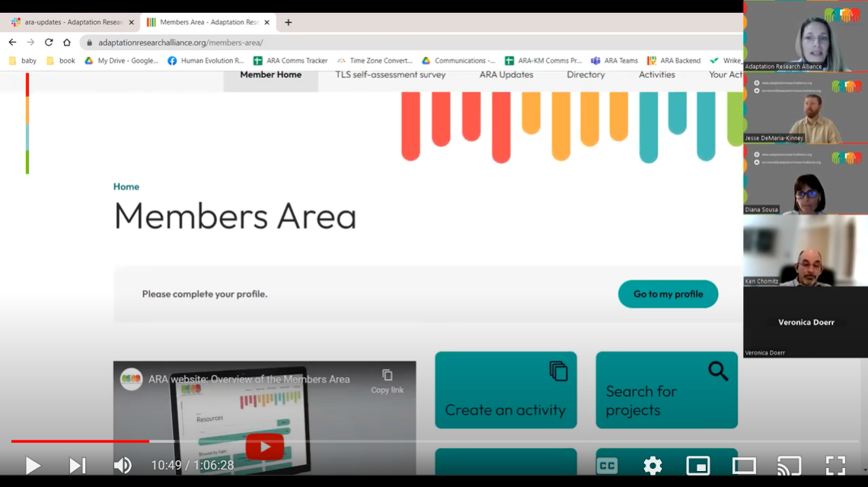Screen dimensions: 868x487
Task: Skip to the next video
Action: 77,465
